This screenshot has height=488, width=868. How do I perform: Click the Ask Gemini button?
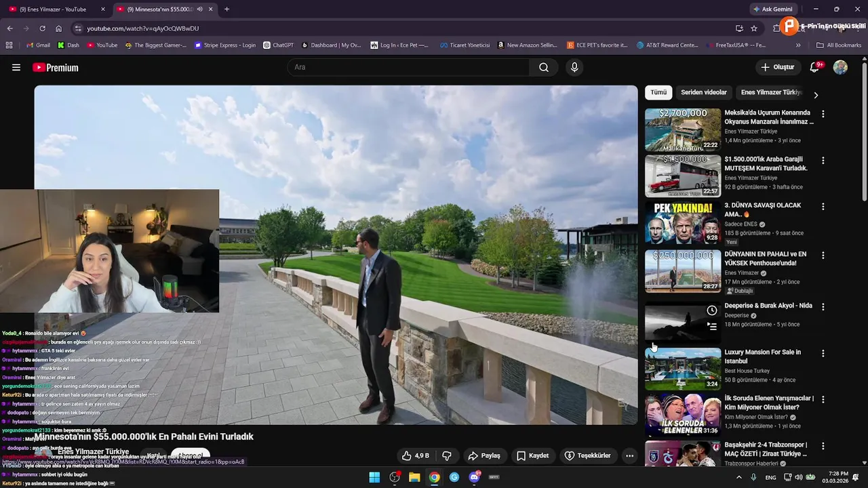(772, 9)
